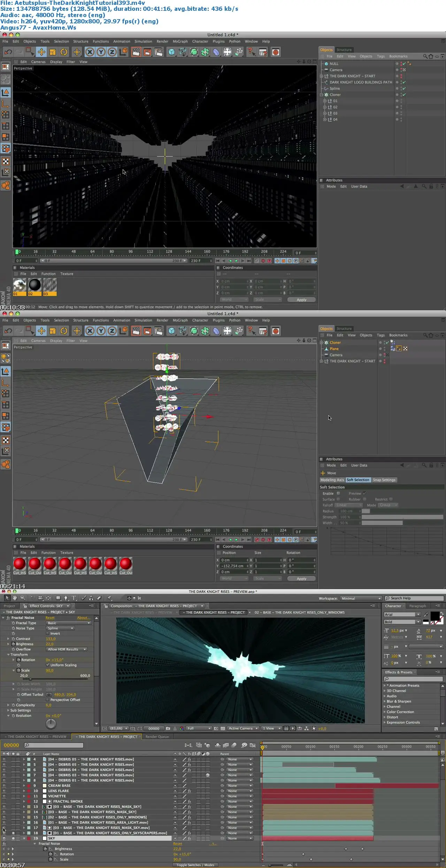Image resolution: width=446 pixels, height=868 pixels.
Task: Tick the Rubber checkbox in Soft Selection
Action: 364,499
